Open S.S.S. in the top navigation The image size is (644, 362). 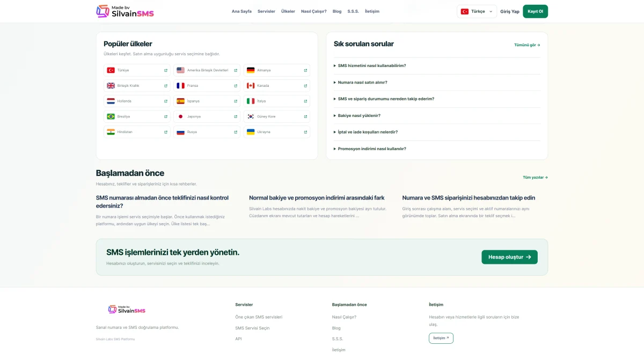click(353, 11)
